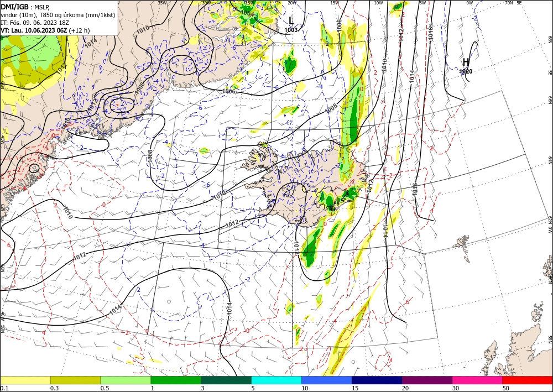Click the '20' legend value
The image size is (553, 392).
coord(405,388)
